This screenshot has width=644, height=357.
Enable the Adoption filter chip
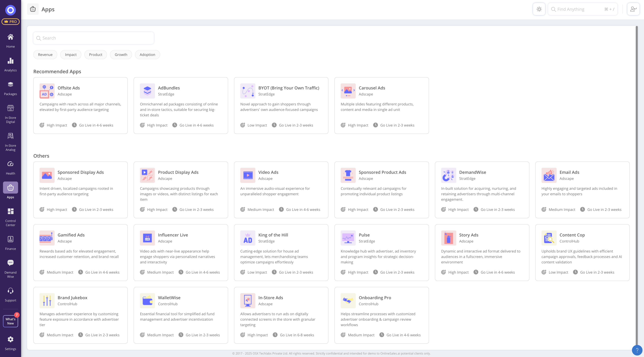pyautogui.click(x=147, y=54)
